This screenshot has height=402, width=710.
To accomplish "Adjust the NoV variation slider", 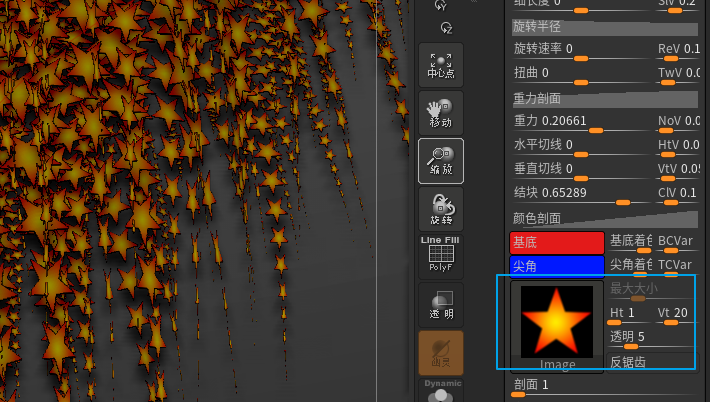I will 678,123.
